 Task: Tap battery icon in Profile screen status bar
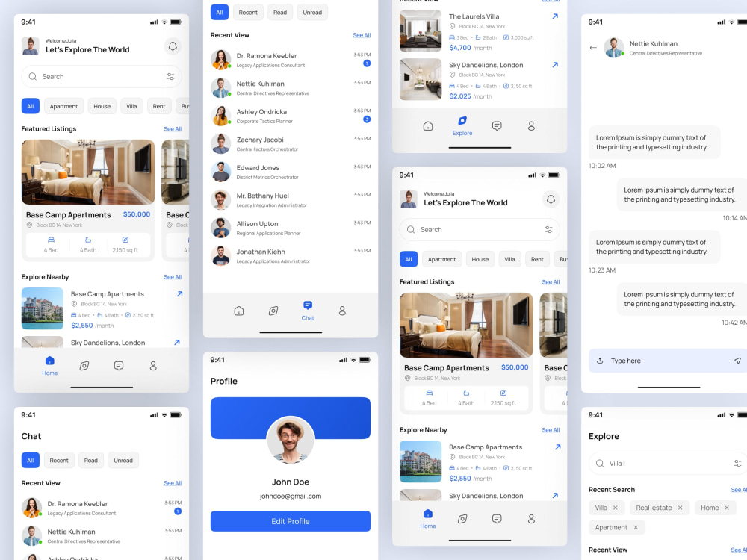coord(365,360)
